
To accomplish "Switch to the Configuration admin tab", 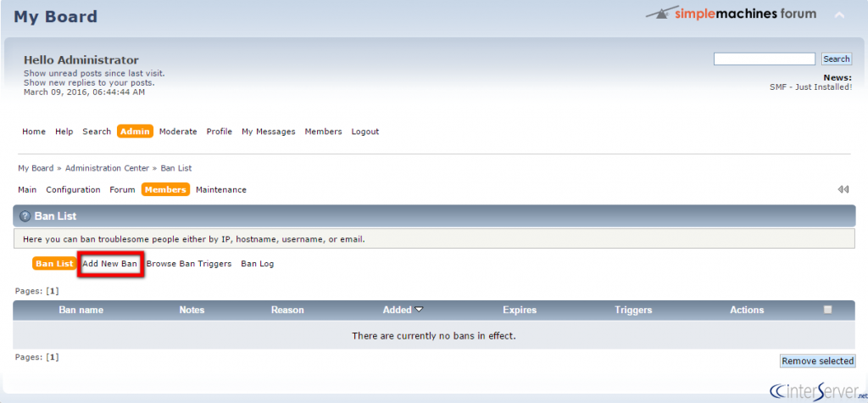I will 73,189.
